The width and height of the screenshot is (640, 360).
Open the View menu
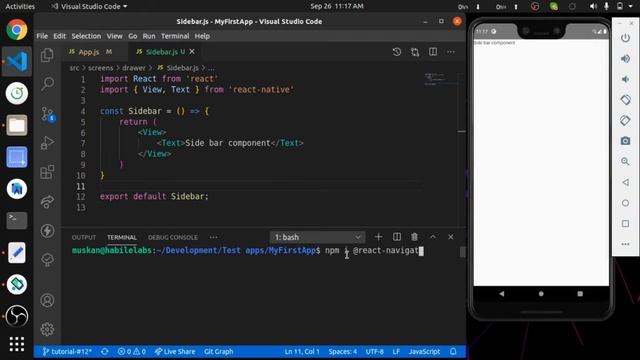(x=115, y=36)
